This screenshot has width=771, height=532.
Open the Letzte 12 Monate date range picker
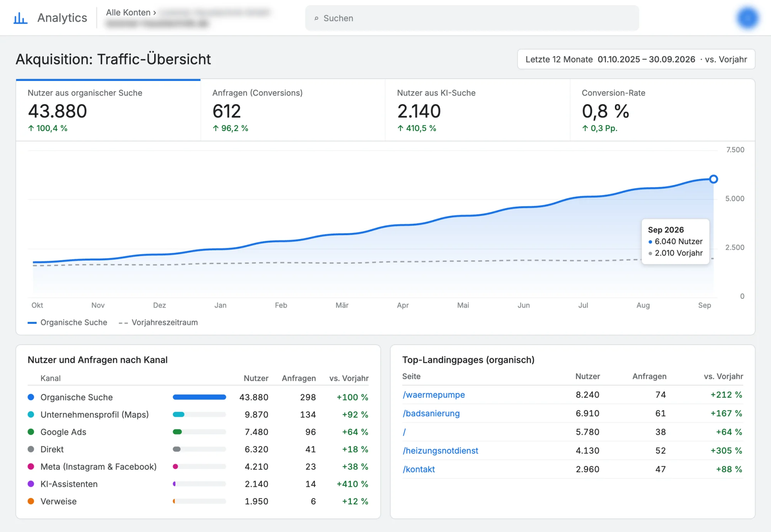click(636, 59)
